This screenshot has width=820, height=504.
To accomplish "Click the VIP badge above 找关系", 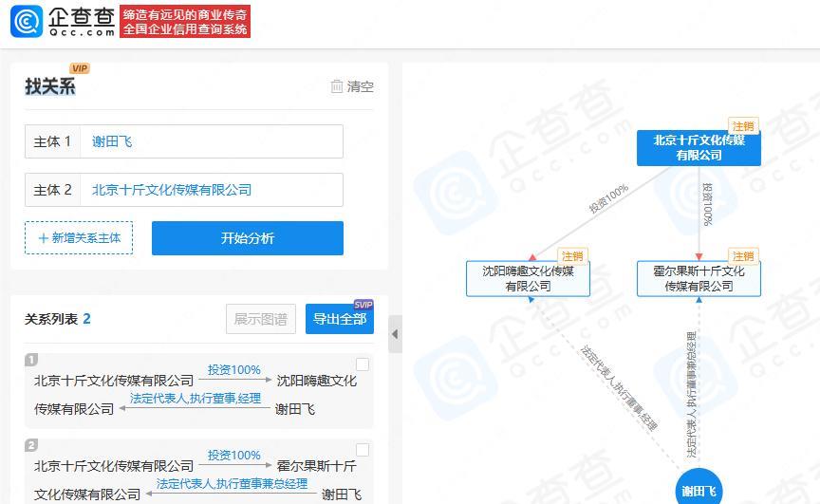I will tap(80, 68).
